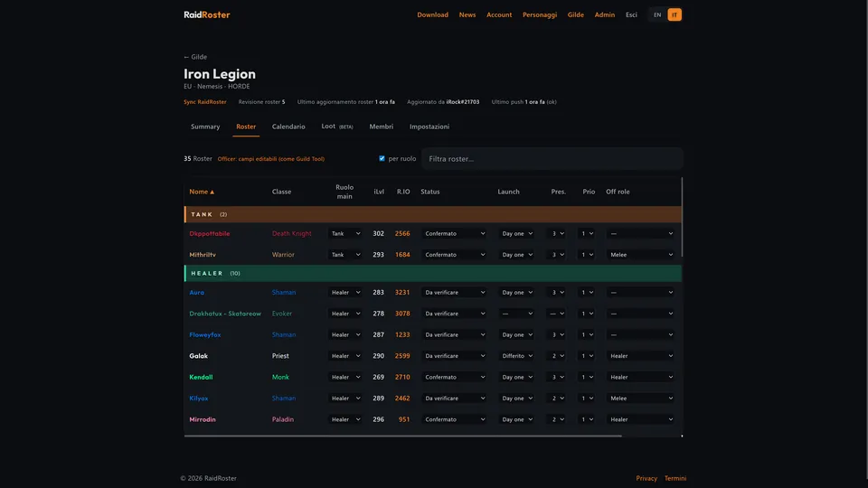The height and width of the screenshot is (488, 868).
Task: Focus the Filtra roster search field
Action: pyautogui.click(x=552, y=159)
